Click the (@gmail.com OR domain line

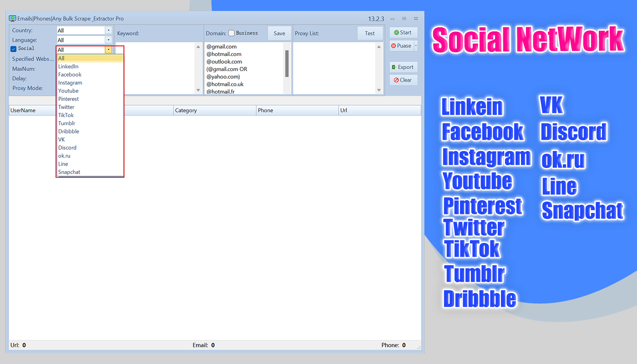(x=227, y=69)
